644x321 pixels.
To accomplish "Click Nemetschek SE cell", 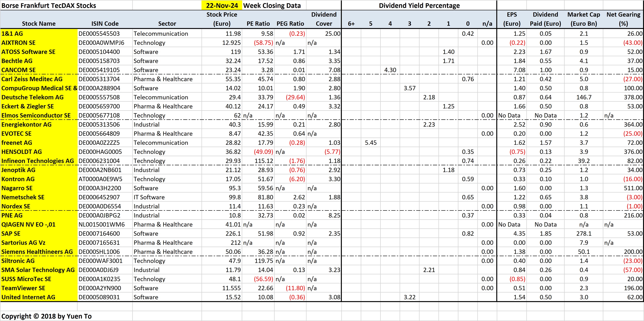I will (x=39, y=197).
